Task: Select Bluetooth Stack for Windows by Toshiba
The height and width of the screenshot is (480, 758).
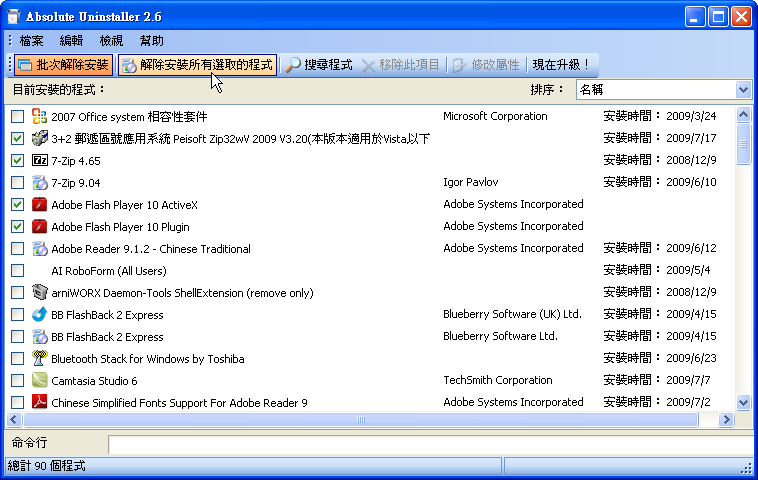Action: pos(147,359)
